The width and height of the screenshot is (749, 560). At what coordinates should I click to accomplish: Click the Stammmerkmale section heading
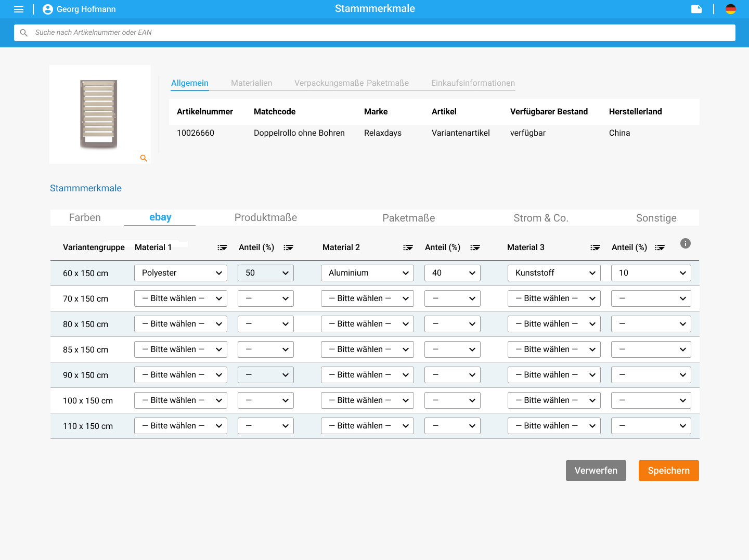(86, 188)
